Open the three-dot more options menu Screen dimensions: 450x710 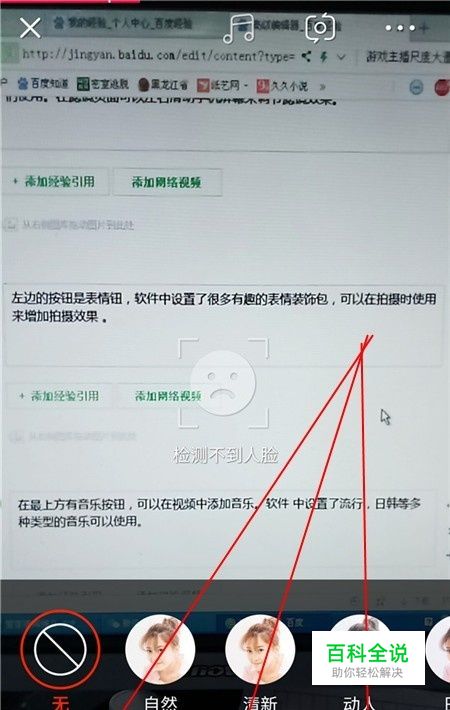coord(400,28)
